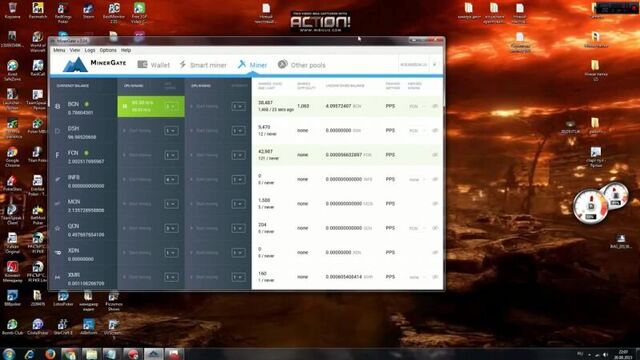Click the XMR coin icon

pyautogui.click(x=58, y=277)
